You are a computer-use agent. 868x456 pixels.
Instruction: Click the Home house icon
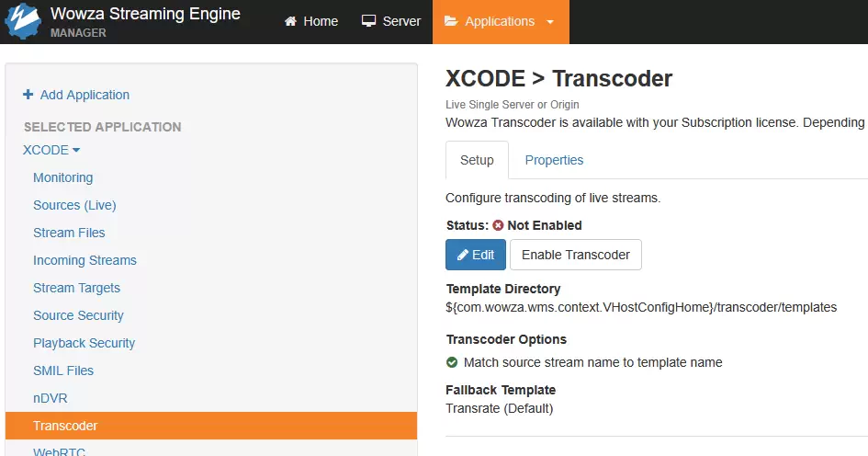click(290, 21)
